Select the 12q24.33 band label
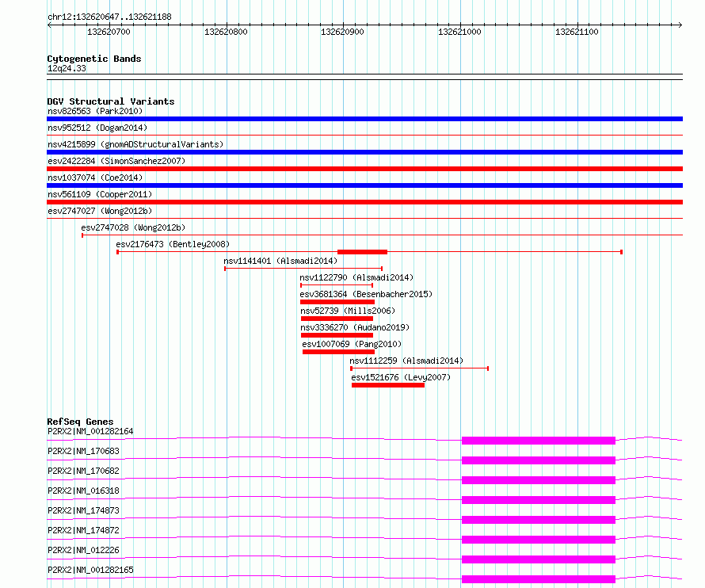Viewport: 705px width, 588px height. (x=67, y=68)
